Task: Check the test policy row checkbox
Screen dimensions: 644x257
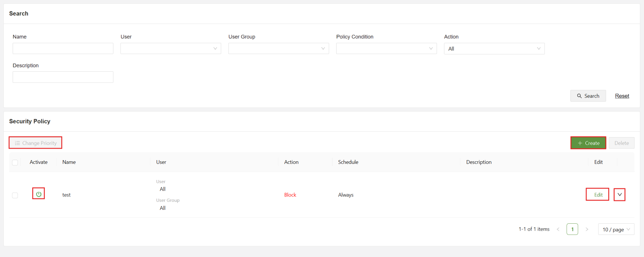Action: [x=15, y=195]
